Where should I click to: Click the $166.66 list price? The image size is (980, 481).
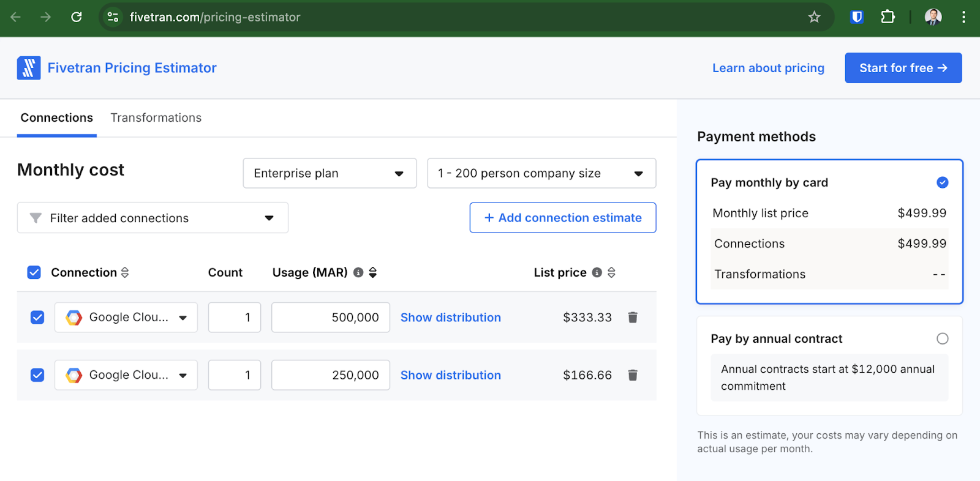coord(587,375)
